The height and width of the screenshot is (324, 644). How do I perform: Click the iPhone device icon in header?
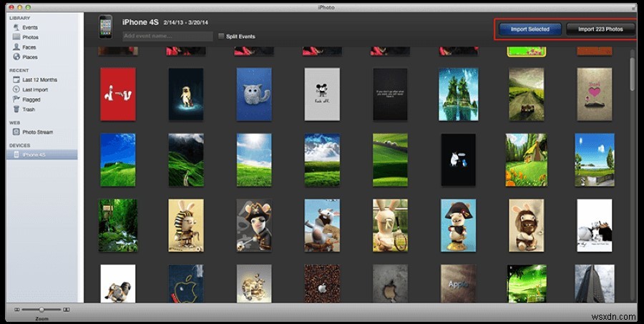coord(106,26)
